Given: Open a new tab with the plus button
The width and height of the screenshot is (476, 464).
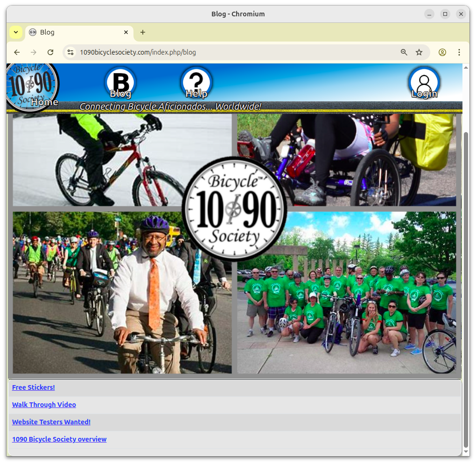Looking at the screenshot, I should pos(143,32).
